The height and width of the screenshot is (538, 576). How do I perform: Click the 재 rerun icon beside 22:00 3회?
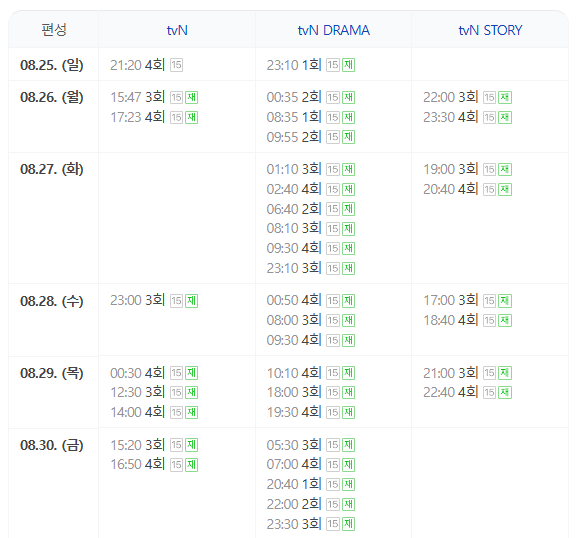click(x=505, y=98)
